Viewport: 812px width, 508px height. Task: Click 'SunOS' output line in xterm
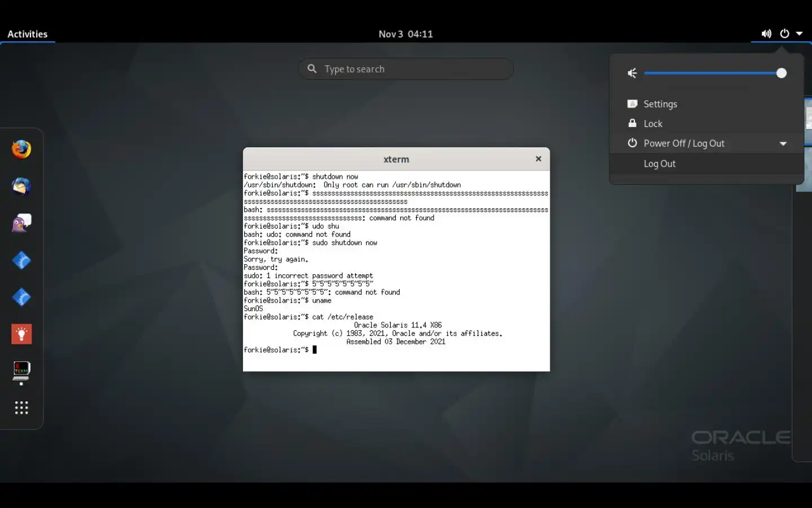pyautogui.click(x=253, y=309)
